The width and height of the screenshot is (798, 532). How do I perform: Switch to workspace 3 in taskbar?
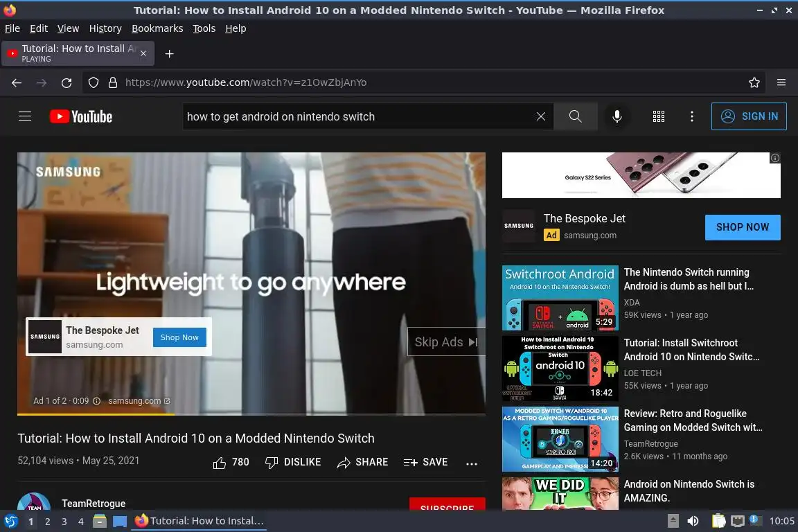(64, 522)
